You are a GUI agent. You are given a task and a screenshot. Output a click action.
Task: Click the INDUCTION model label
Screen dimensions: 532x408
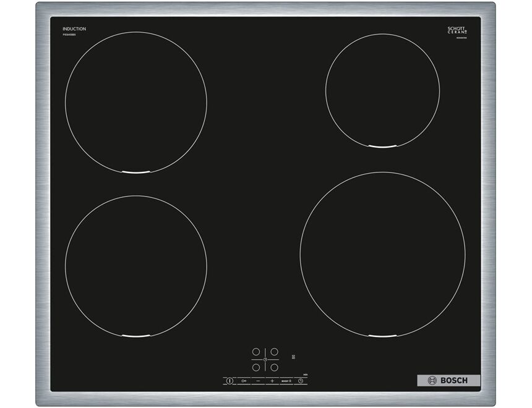point(75,28)
